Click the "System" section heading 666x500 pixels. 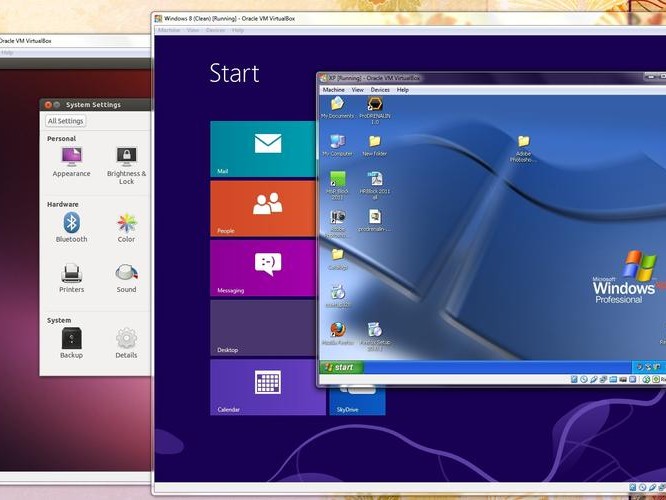tap(59, 320)
